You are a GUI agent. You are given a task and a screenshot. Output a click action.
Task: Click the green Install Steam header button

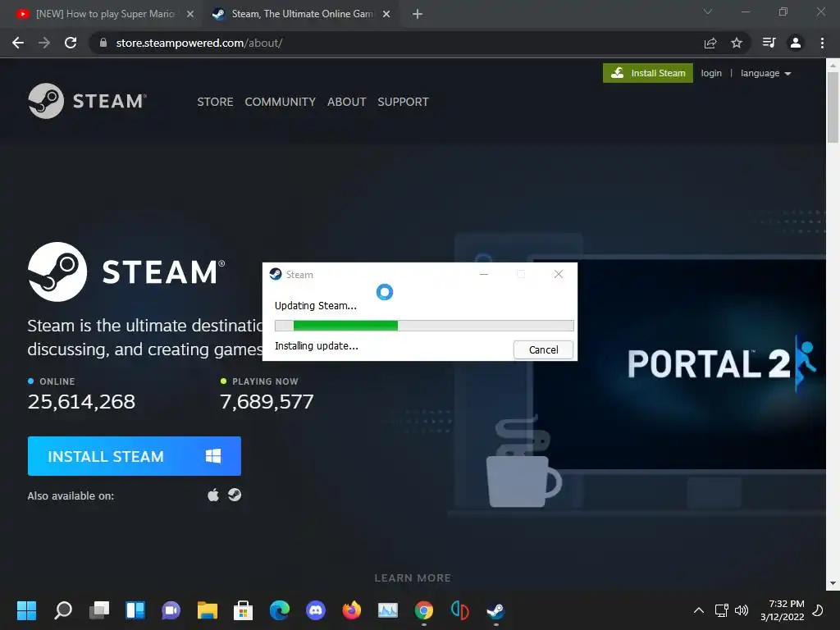click(648, 73)
